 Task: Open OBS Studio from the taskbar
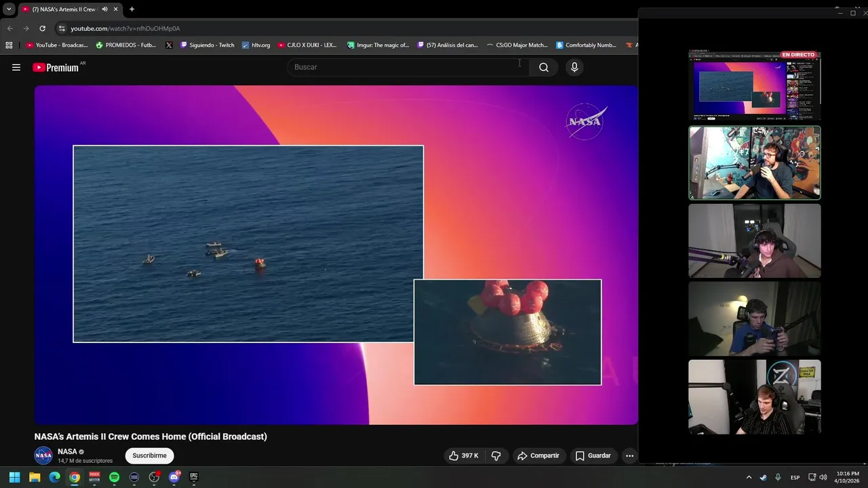(x=154, y=477)
